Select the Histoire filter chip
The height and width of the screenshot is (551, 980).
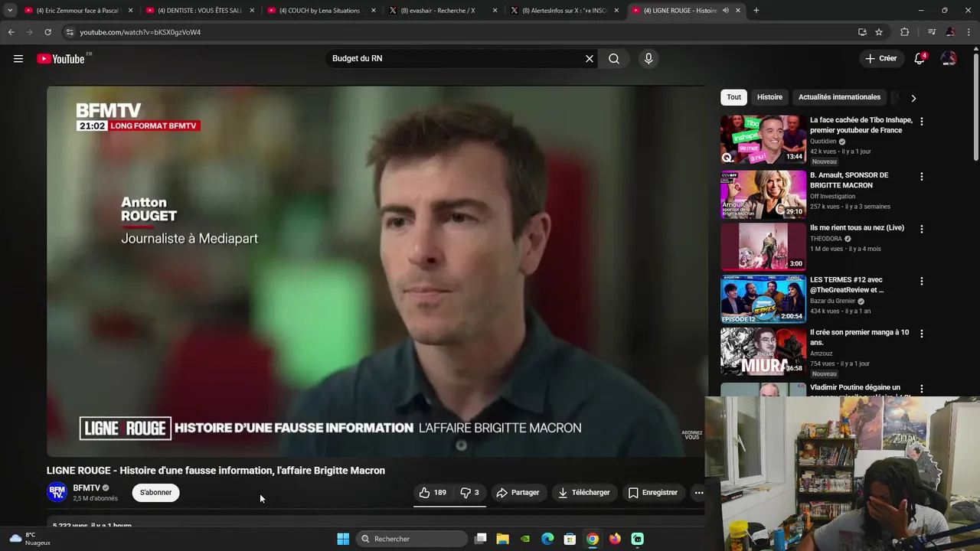[769, 97]
